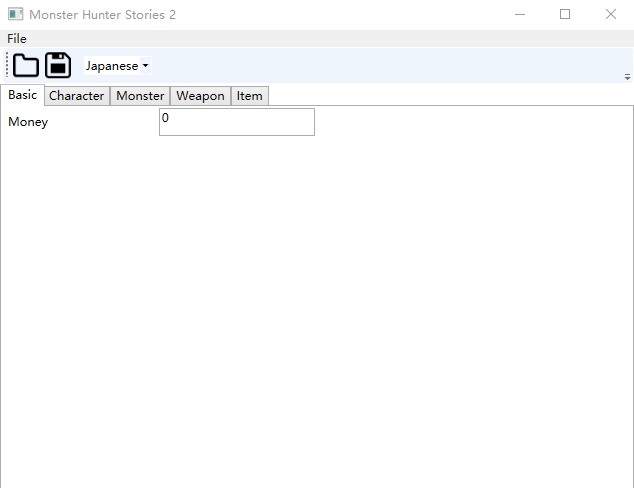The width and height of the screenshot is (634, 488).
Task: Click the open file folder icon
Action: (x=26, y=65)
